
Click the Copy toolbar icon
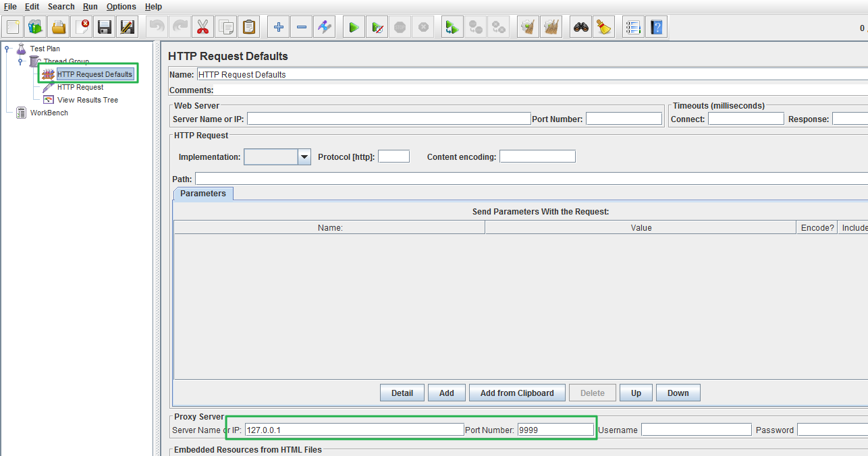click(x=226, y=28)
